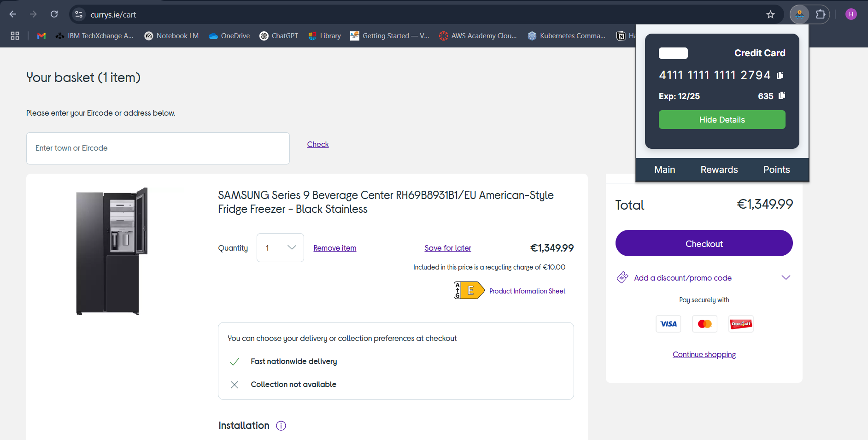This screenshot has height=440, width=868.
Task: Open site information icon in address bar
Action: pyautogui.click(x=79, y=14)
